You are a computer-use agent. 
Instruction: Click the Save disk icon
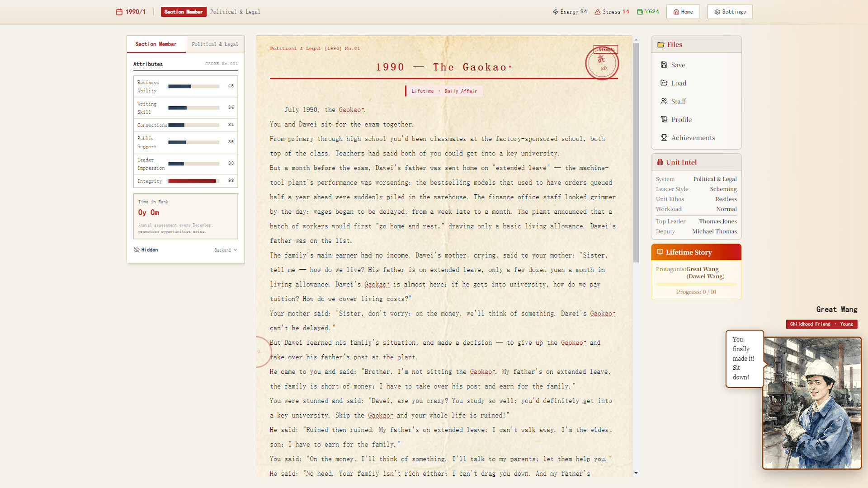point(664,65)
